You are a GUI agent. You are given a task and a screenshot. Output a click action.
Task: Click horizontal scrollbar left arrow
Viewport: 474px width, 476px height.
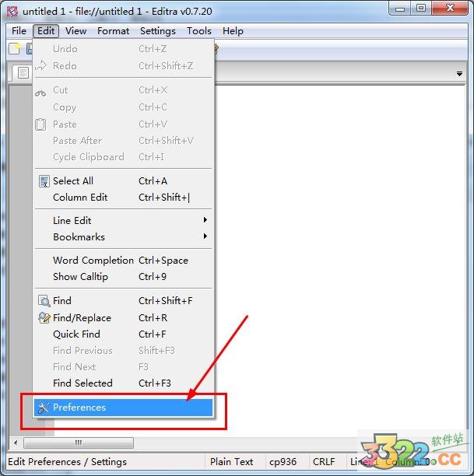16,443
